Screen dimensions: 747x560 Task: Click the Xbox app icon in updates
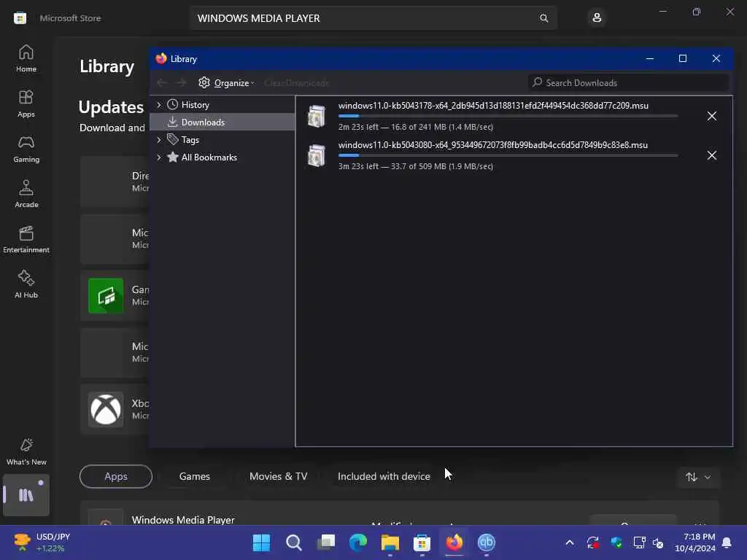click(106, 410)
